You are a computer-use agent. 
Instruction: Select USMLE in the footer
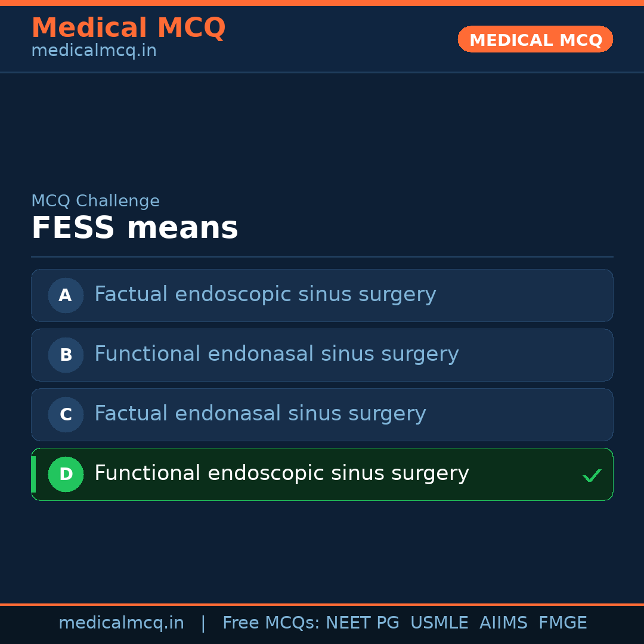click(x=439, y=623)
